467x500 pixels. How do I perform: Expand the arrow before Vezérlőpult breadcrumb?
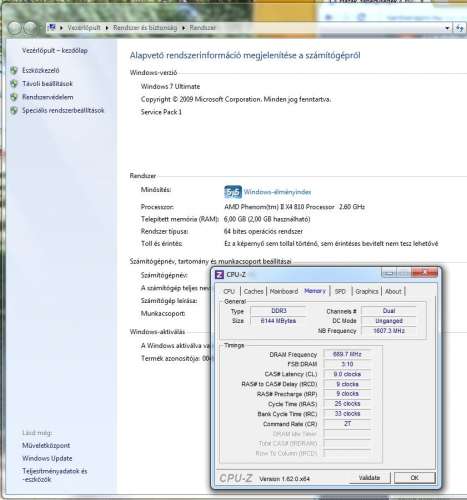point(62,28)
